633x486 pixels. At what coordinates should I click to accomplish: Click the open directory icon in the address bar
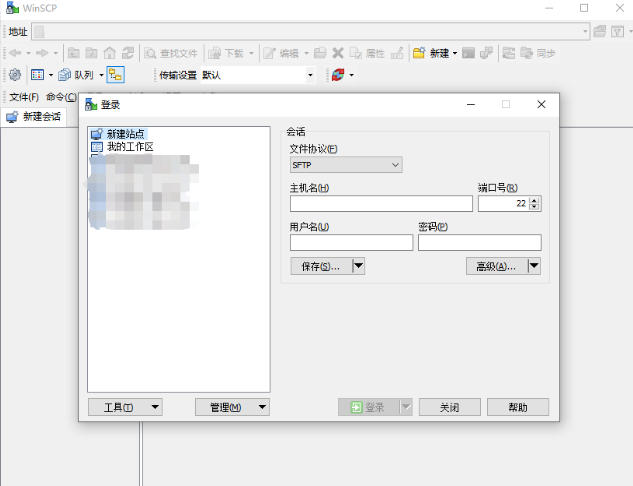click(599, 31)
